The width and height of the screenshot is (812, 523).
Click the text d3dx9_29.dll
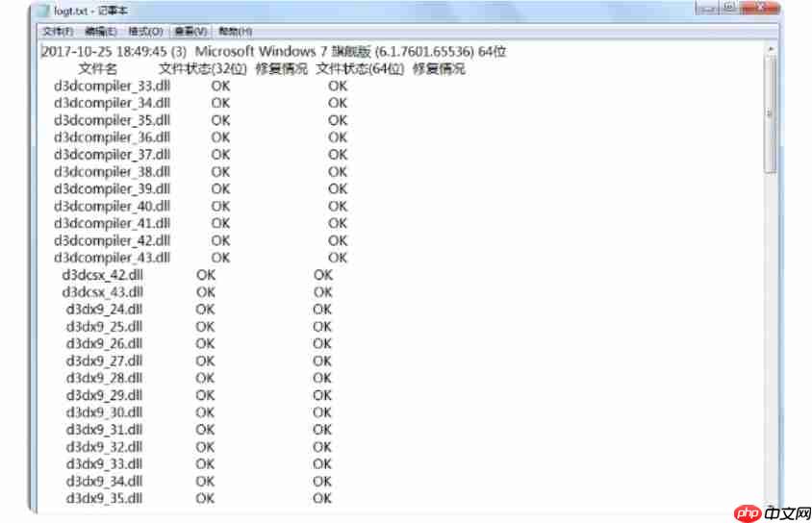[104, 395]
